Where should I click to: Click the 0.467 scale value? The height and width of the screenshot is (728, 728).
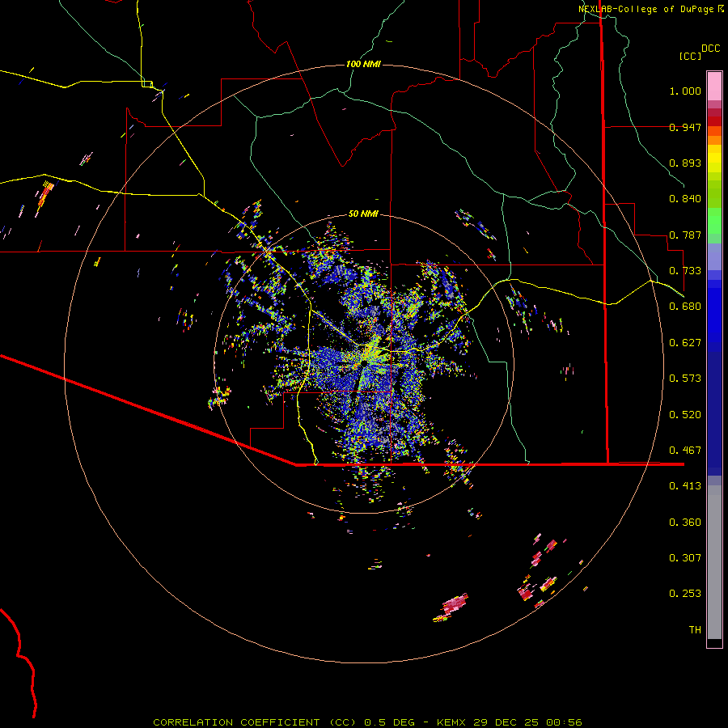[x=685, y=451]
